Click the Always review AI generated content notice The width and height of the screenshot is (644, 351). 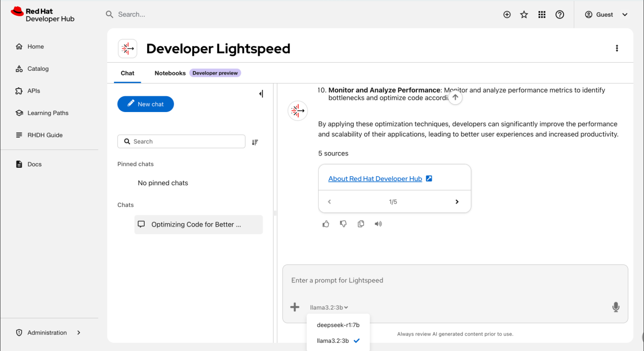[455, 334]
